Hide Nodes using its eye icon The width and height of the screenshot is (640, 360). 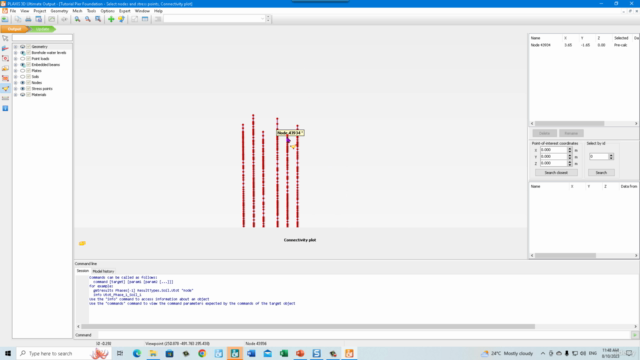23,82
